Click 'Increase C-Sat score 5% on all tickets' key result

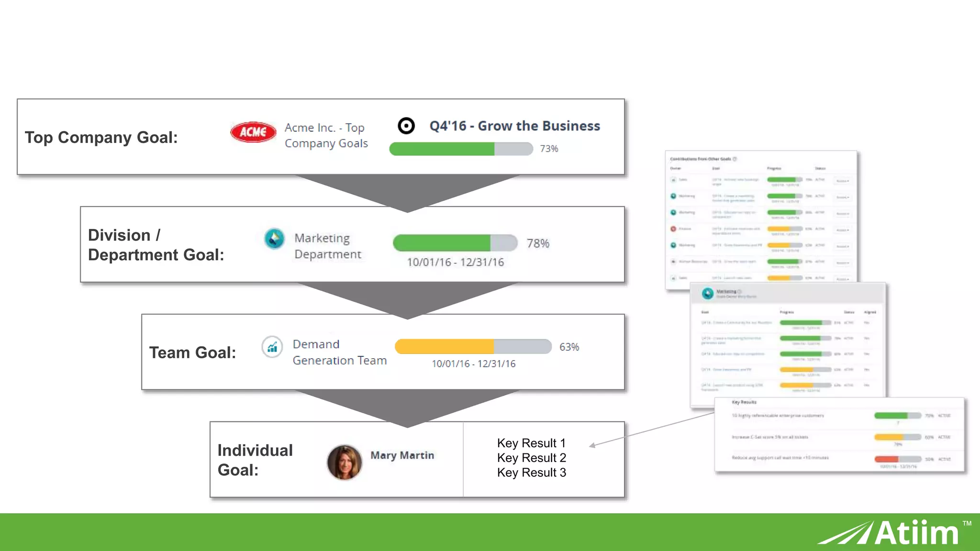coord(769,437)
